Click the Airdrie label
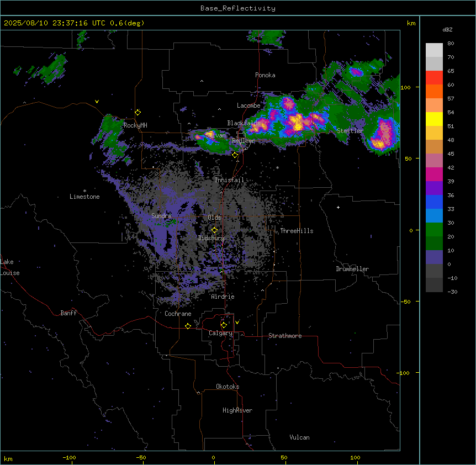Viewport: 476px width, 465px height. point(223,297)
